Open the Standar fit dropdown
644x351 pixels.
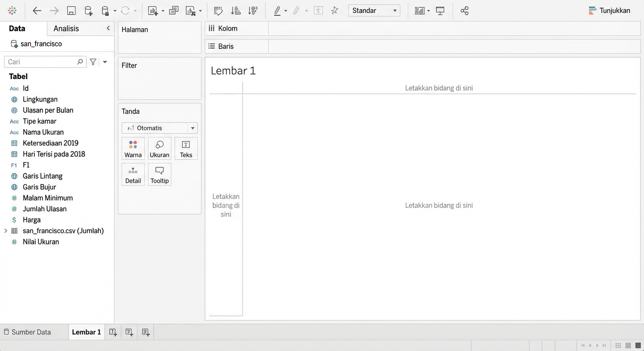[374, 11]
